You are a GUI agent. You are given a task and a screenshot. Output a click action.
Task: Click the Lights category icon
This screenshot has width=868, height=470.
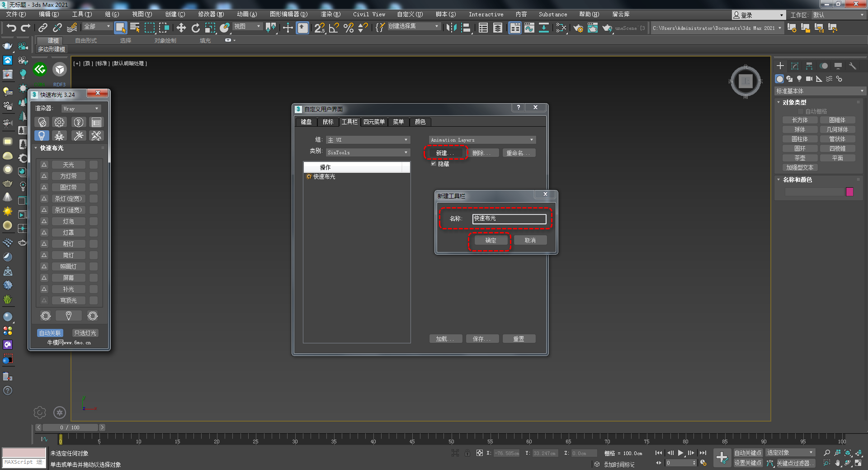point(799,79)
